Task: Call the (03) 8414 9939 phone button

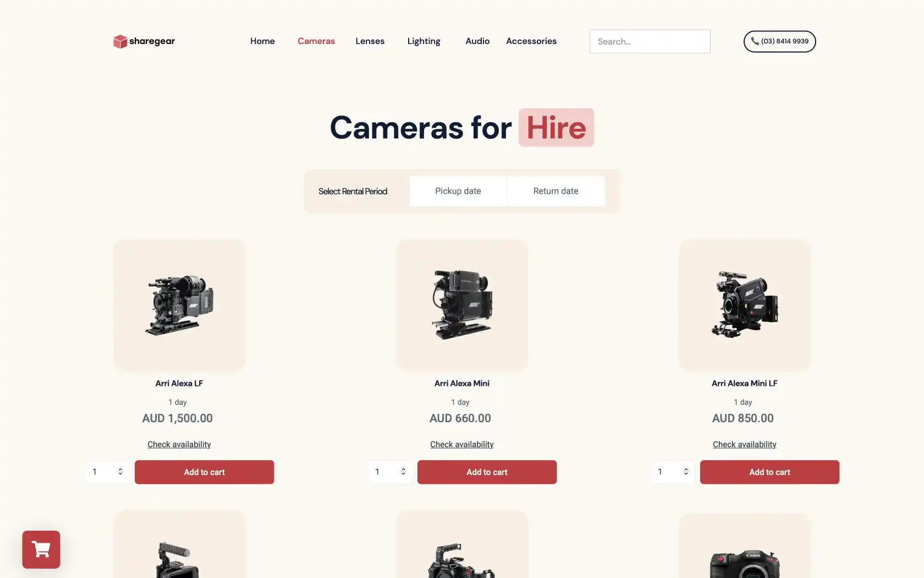Action: coord(779,41)
